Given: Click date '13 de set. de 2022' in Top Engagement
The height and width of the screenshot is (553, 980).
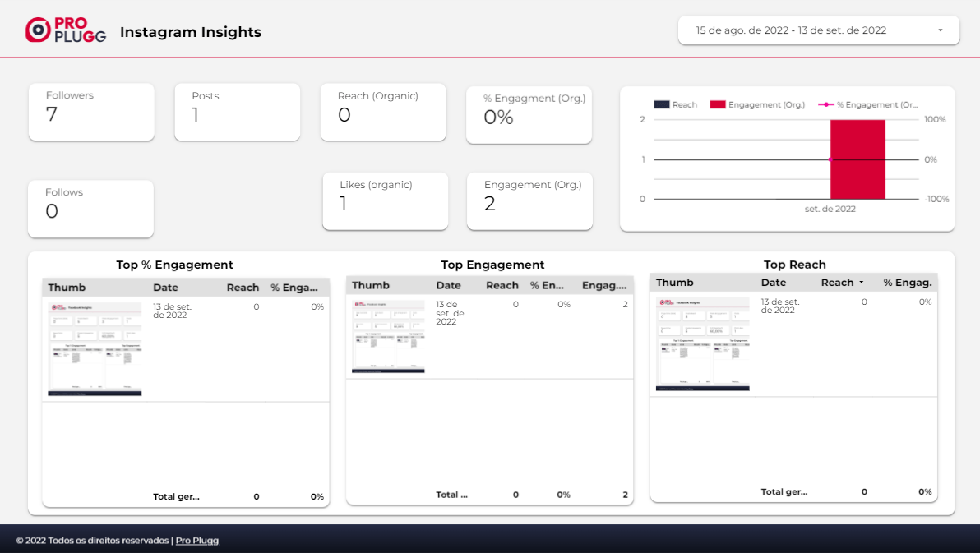Looking at the screenshot, I should [450, 313].
